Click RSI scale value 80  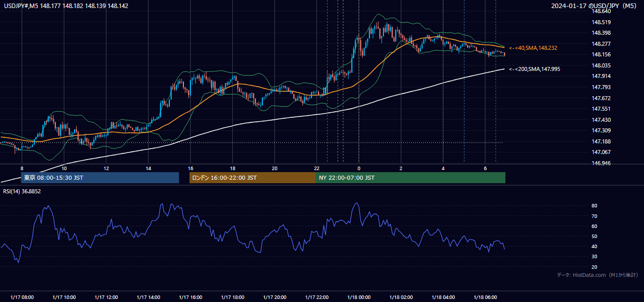594,206
